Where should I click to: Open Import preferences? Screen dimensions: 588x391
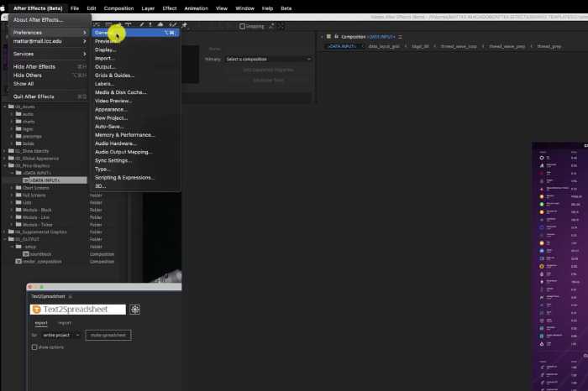coord(136,59)
